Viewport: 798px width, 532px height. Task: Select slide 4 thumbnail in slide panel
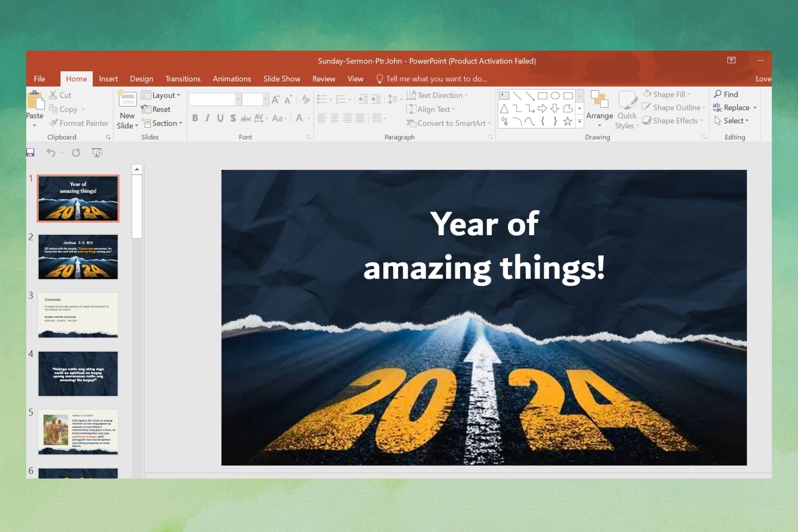(78, 374)
